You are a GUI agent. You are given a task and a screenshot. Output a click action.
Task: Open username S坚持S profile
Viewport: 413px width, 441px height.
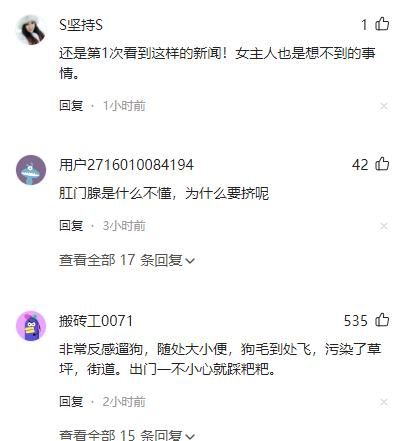pyautogui.click(x=81, y=25)
